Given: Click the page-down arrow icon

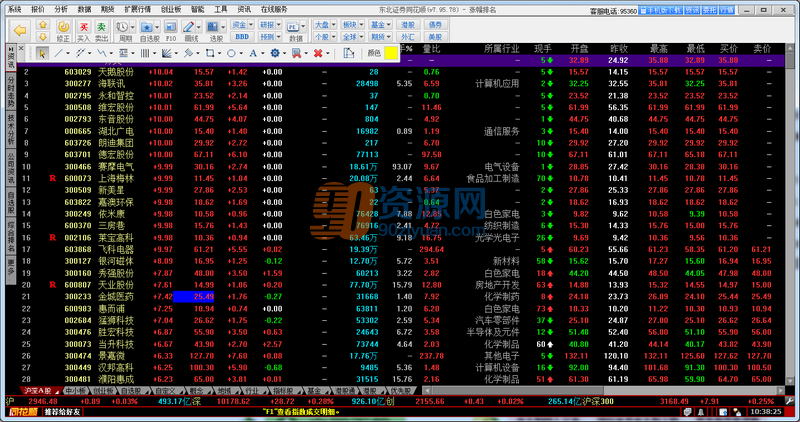Looking at the screenshot, I should [43, 36].
